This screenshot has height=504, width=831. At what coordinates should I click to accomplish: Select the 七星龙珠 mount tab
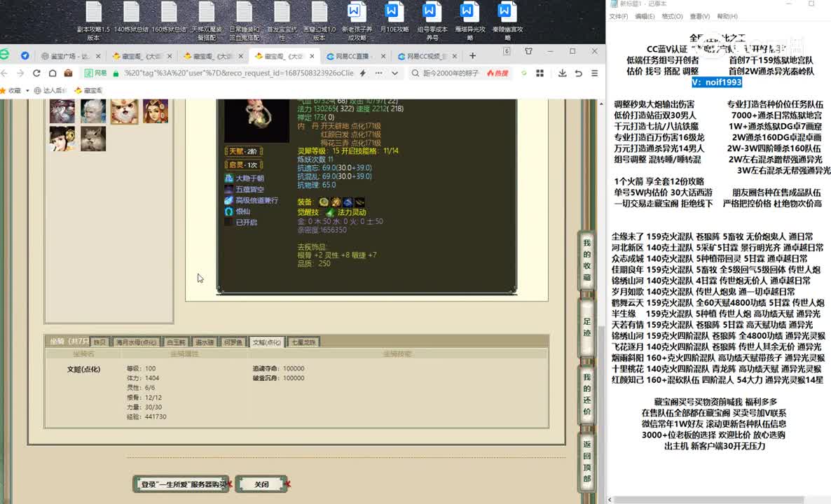303,342
